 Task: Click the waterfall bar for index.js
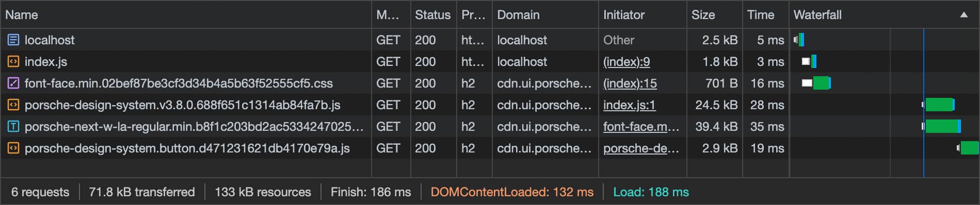click(809, 61)
